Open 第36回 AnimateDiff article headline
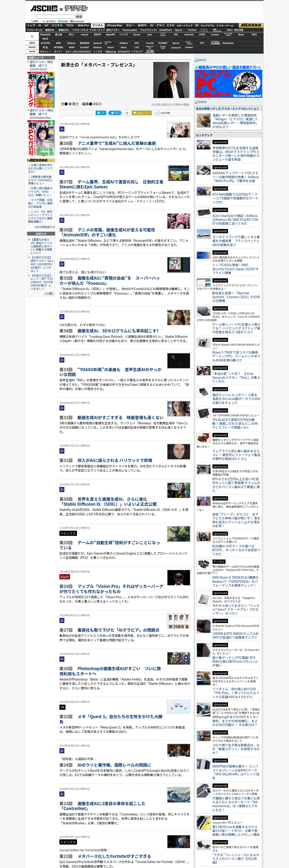 click(107, 232)
